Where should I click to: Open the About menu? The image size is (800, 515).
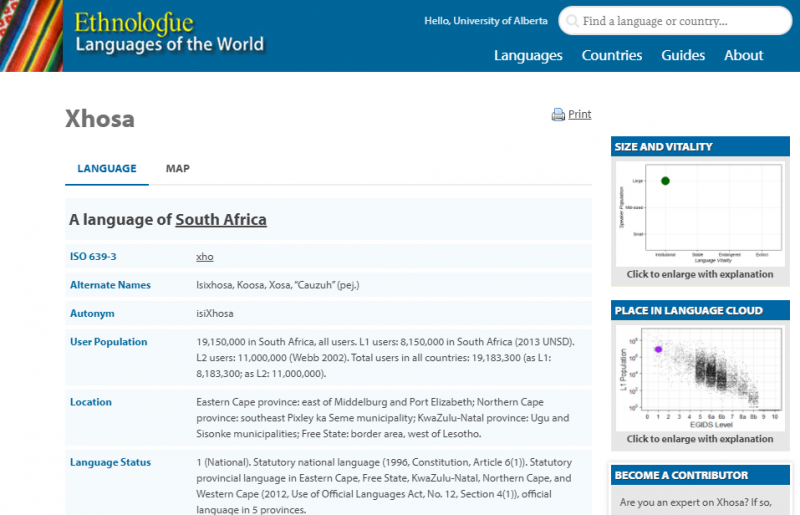click(x=743, y=55)
